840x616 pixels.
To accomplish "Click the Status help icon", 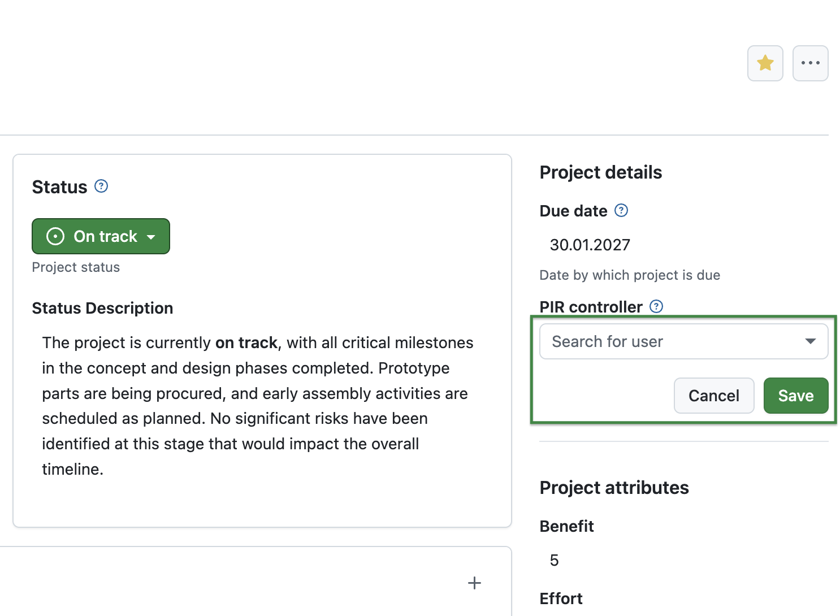I will [x=101, y=186].
